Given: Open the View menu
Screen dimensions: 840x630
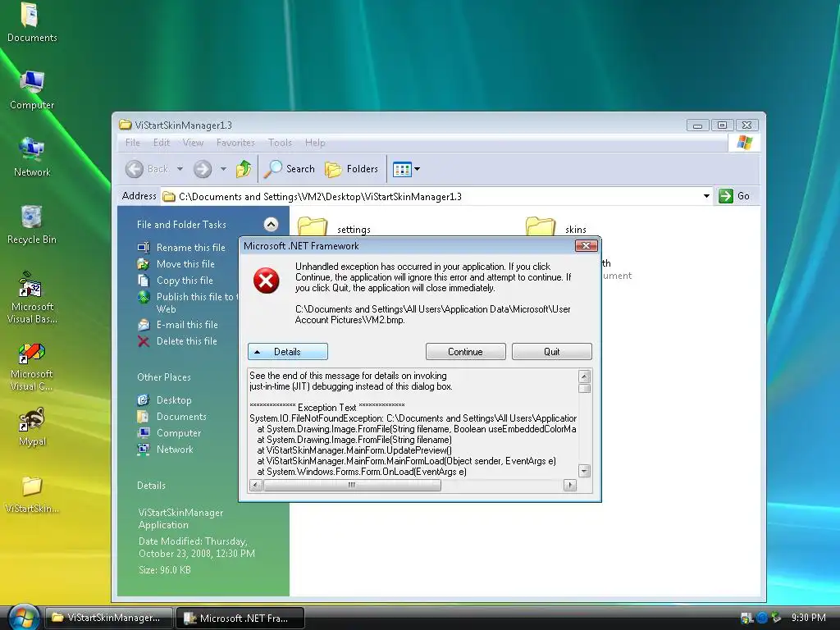Looking at the screenshot, I should (193, 143).
